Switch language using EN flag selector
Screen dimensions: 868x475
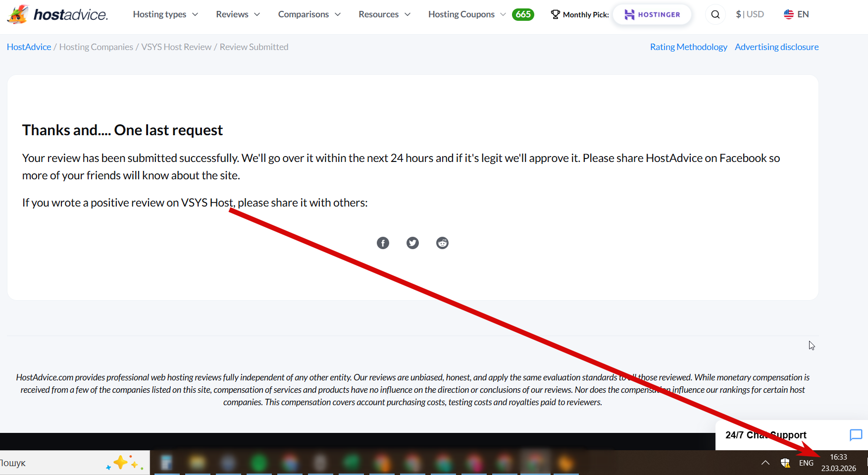coord(796,14)
